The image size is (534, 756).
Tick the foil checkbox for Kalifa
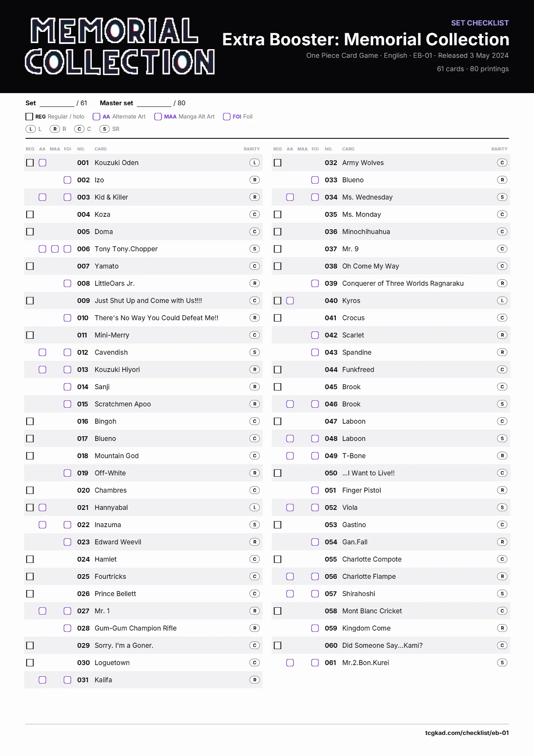pos(68,680)
